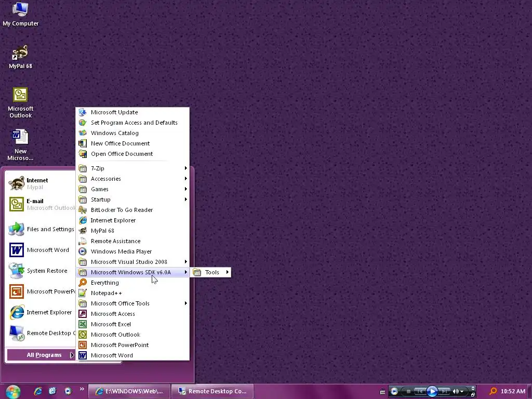Launch Media Player from Quick Launch
This screenshot has width=532, height=399.
click(68, 391)
